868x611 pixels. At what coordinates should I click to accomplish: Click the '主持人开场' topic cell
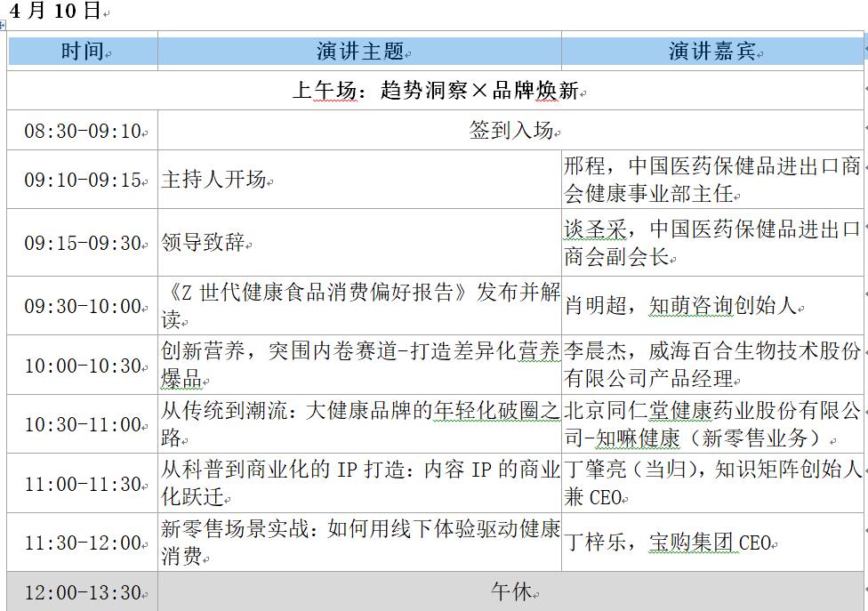pyautogui.click(x=360, y=180)
